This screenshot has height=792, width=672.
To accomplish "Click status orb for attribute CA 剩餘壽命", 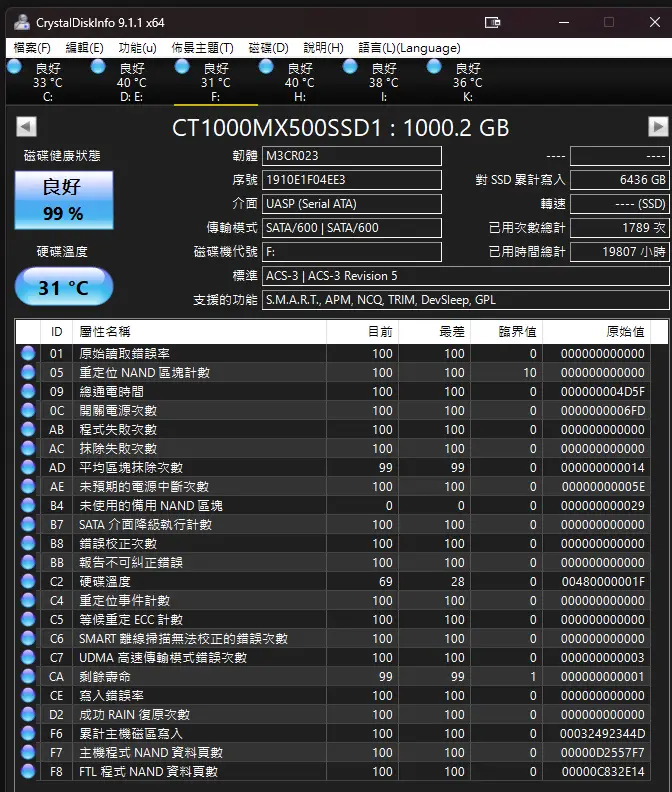I will click(28, 676).
